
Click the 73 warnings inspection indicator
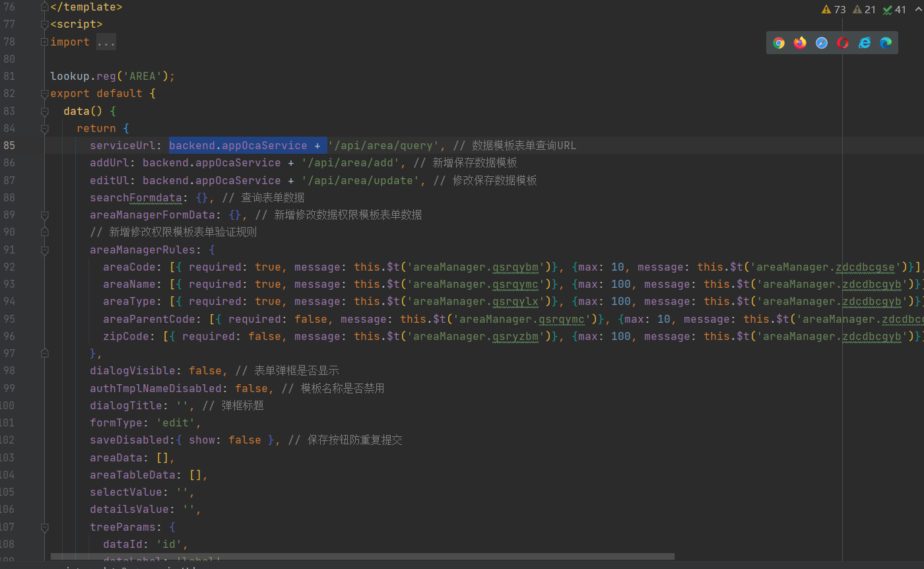coord(834,9)
